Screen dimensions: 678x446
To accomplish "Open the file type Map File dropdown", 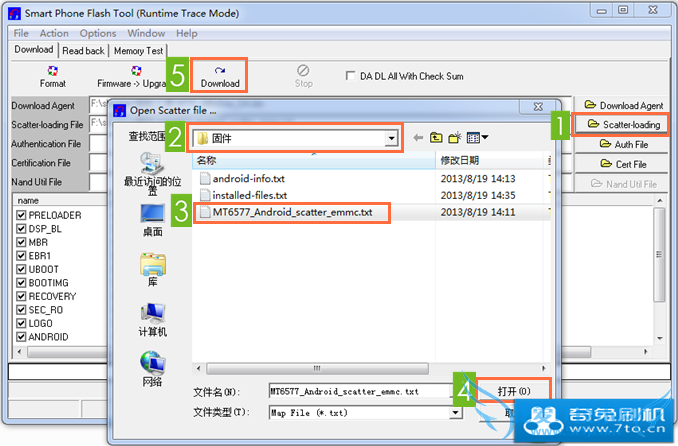I will [455, 413].
